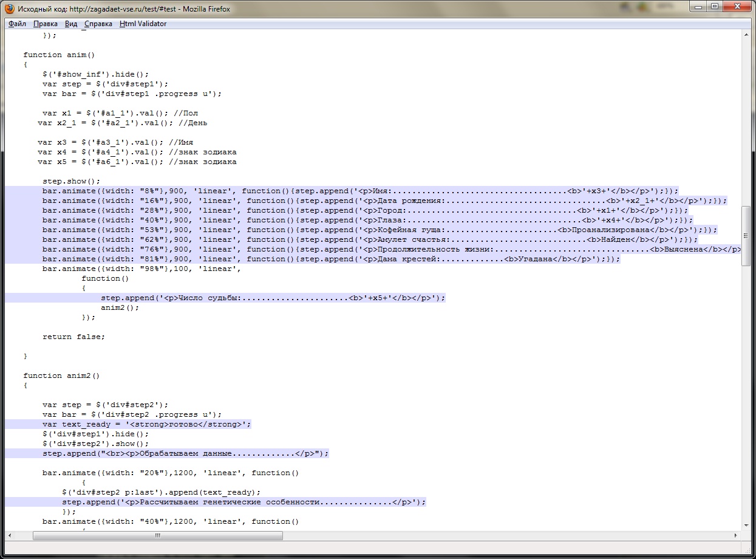
Task: Open the Справка menu
Action: (x=98, y=24)
